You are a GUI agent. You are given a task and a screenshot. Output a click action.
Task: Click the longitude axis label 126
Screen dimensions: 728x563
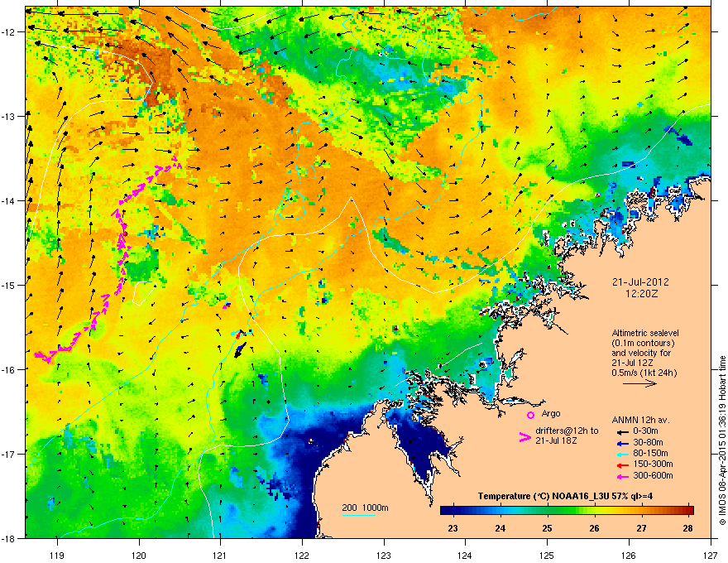click(629, 555)
